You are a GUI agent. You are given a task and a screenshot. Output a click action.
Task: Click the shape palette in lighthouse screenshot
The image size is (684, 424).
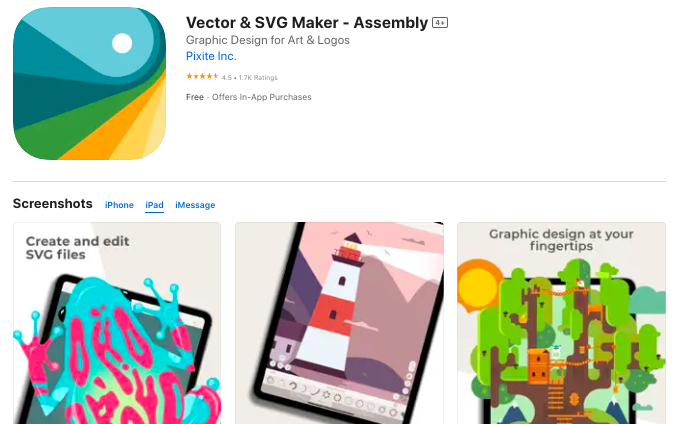tap(334, 395)
